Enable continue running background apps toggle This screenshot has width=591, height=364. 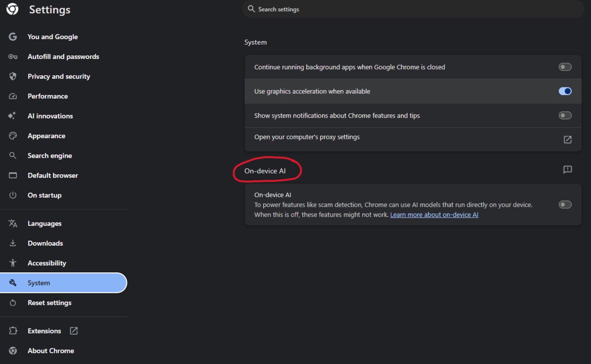[x=565, y=67]
